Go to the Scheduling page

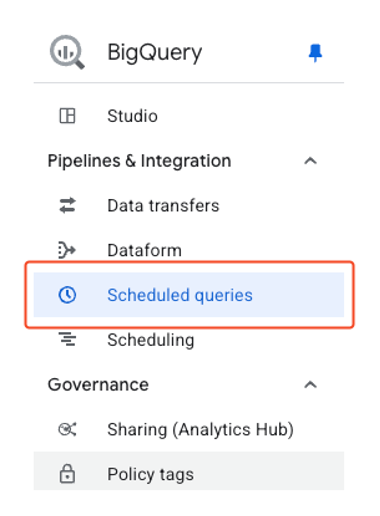pos(189,339)
